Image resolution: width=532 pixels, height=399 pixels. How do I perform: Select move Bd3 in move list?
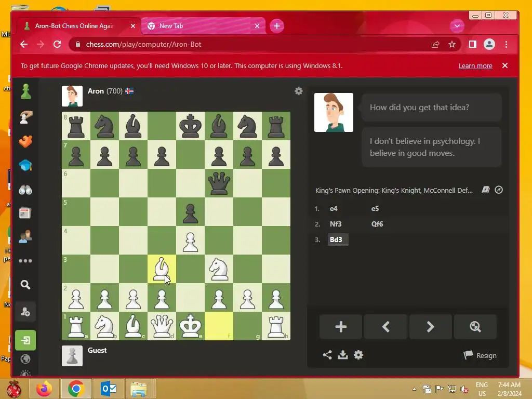(338, 240)
